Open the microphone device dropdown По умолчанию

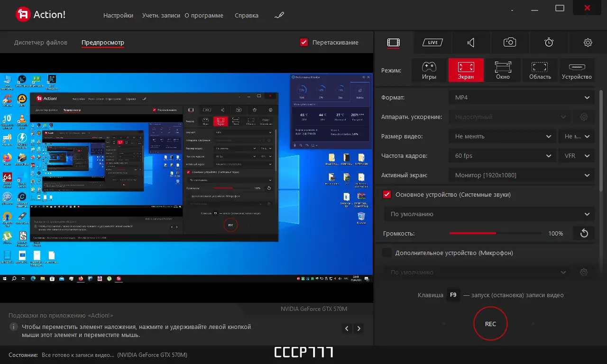478,273
